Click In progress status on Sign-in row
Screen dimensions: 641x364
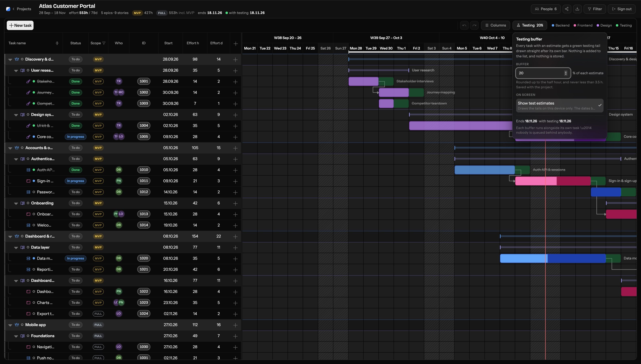pyautogui.click(x=76, y=181)
